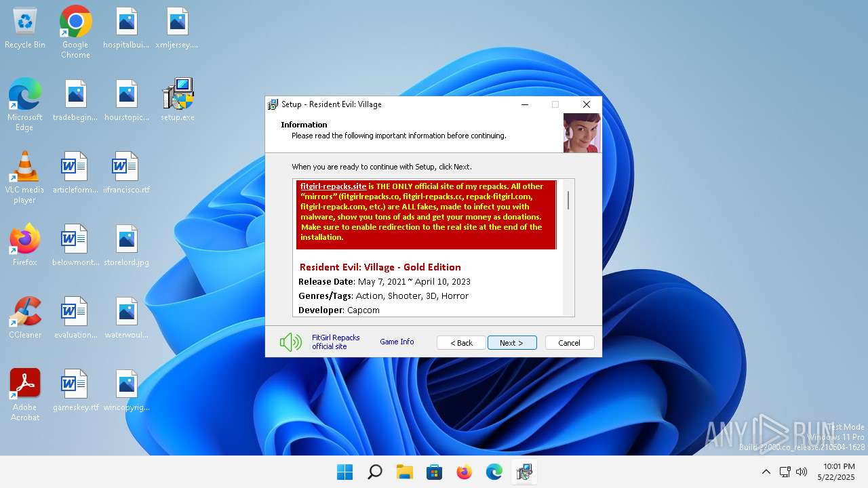Click the 'Genres/Tags' line
The height and width of the screenshot is (488, 868).
click(x=383, y=296)
